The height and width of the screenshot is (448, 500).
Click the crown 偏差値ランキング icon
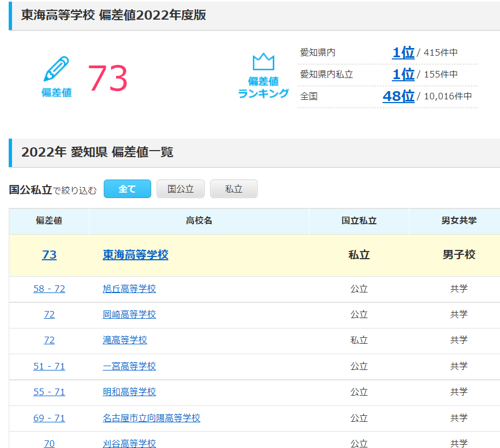point(264,76)
